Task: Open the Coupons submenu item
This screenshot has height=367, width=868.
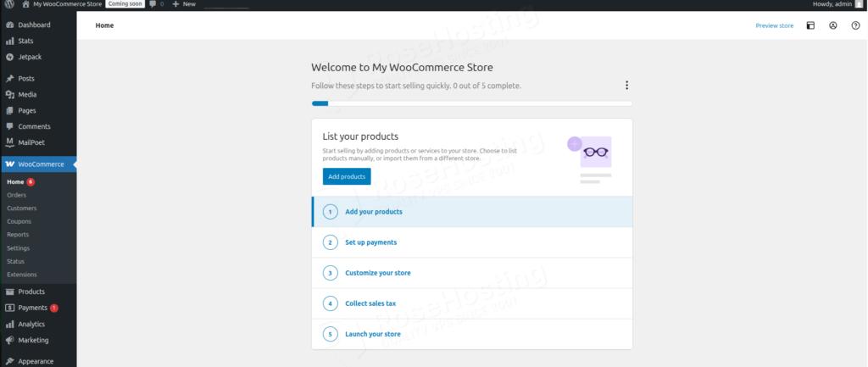Action: [x=19, y=221]
